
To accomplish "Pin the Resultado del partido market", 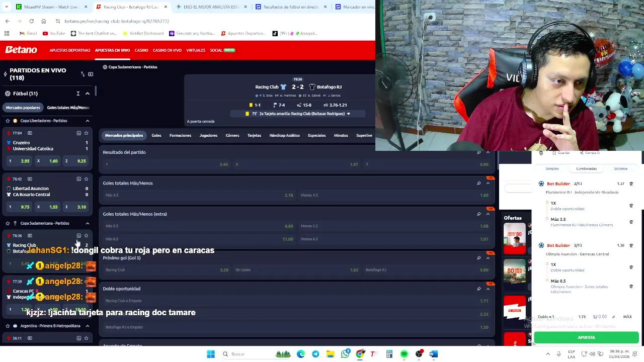I will click(479, 152).
